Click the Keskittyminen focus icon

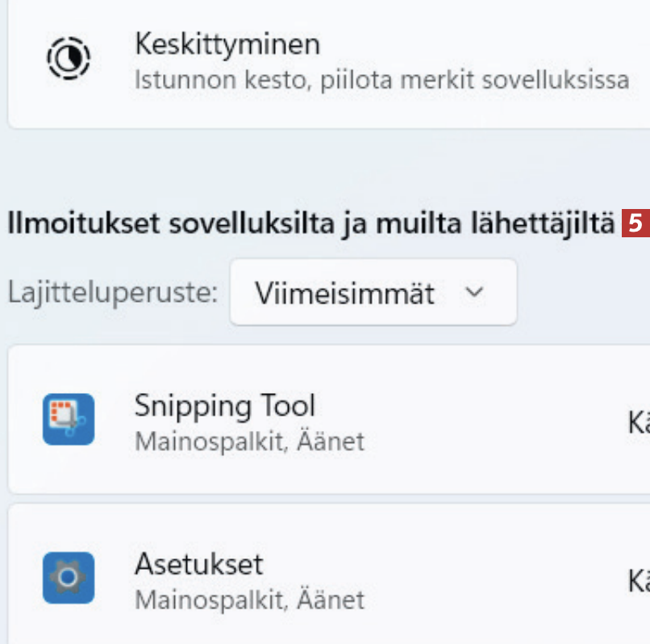point(69,58)
